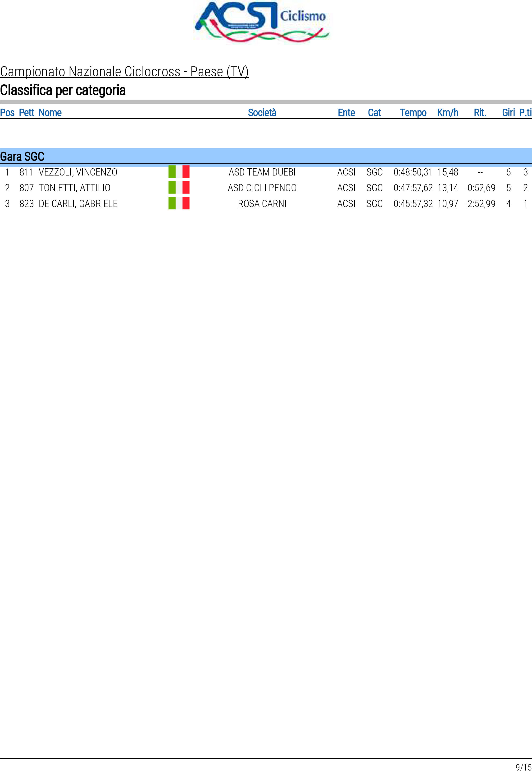Click ACSI in the Vezzoli row

(x=346, y=172)
